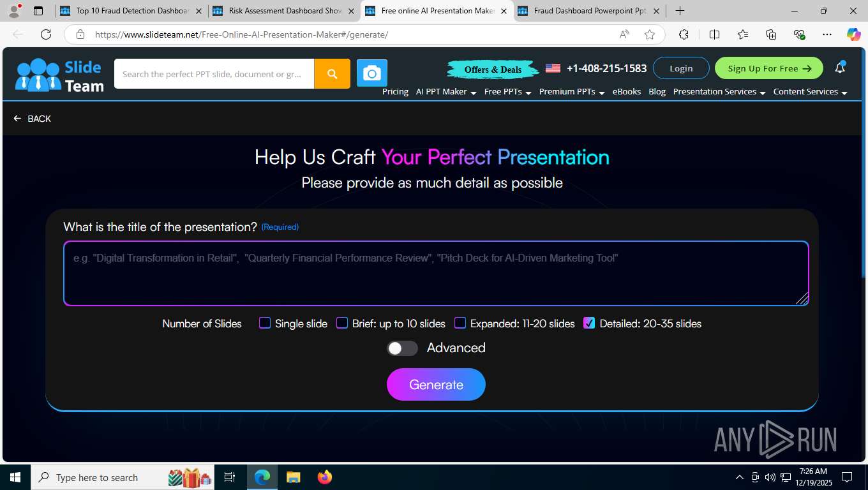Open the tab actions menu icon
868x490 pixels.
click(x=38, y=11)
